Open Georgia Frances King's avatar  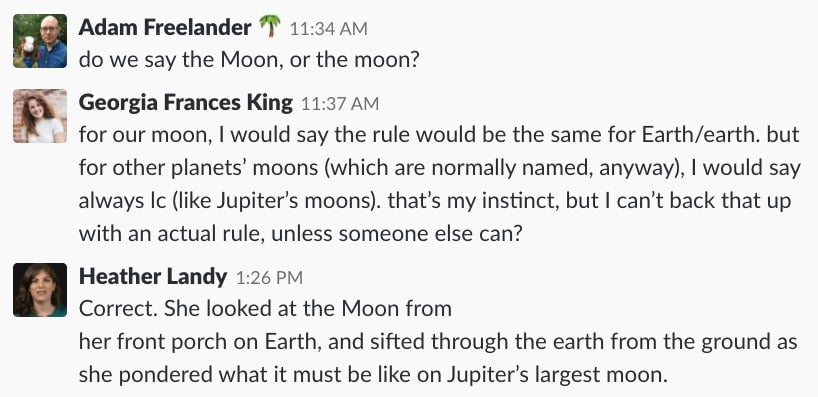point(40,116)
